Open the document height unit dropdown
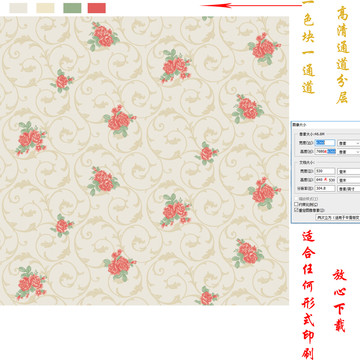The height and width of the screenshot is (360, 360). click(349, 180)
